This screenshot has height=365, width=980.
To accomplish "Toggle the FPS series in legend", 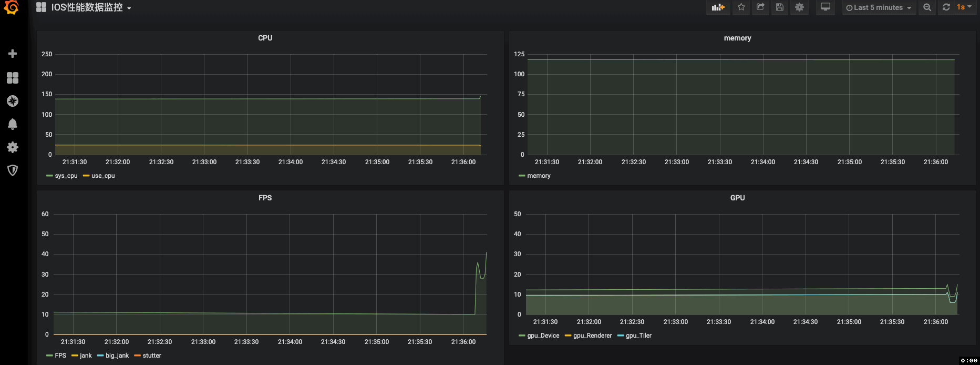I will (x=60, y=356).
